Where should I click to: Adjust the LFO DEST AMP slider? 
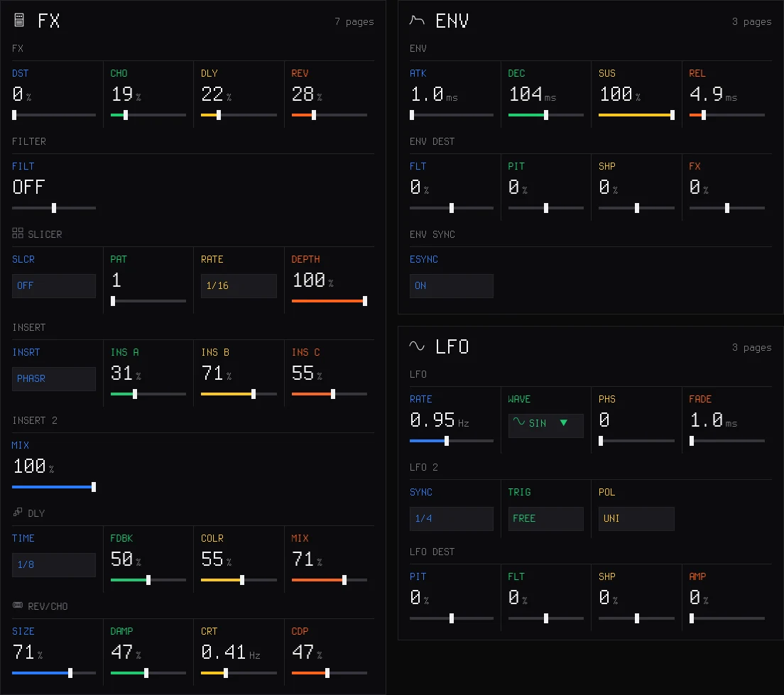[726, 618]
